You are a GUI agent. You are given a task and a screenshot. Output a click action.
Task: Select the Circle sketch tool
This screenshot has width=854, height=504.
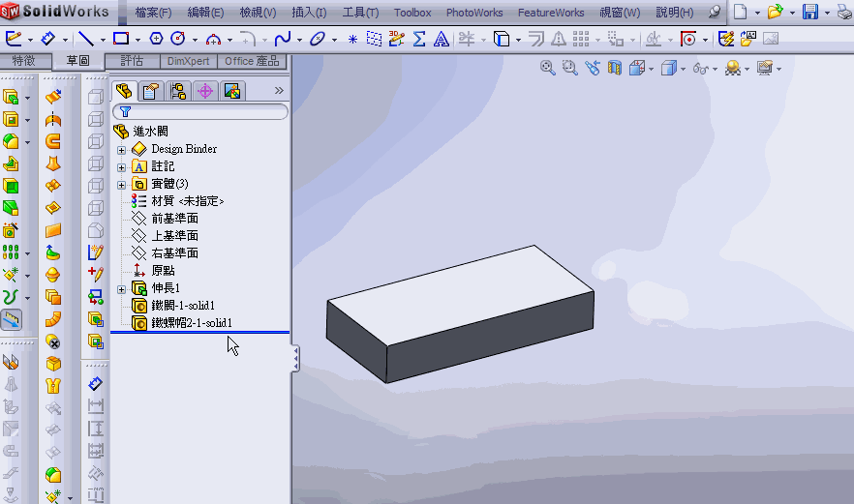[x=178, y=39]
